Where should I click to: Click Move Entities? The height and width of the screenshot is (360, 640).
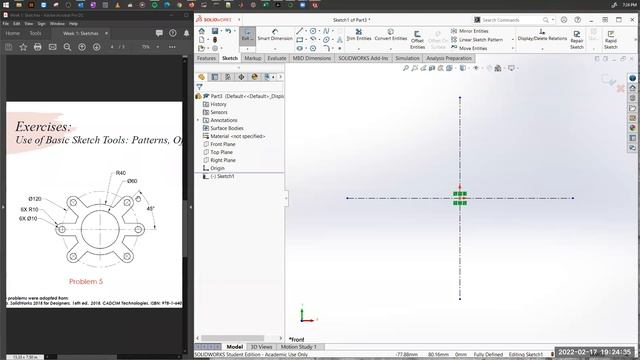[x=469, y=48]
